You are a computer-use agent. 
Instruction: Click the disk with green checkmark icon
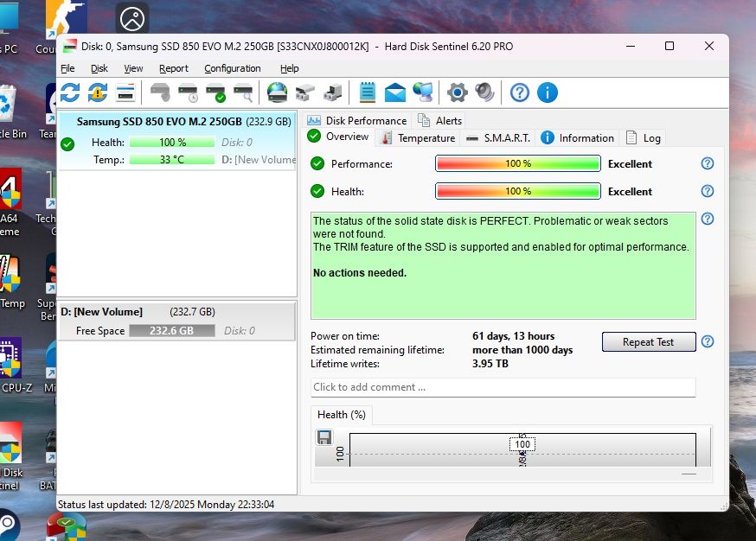click(x=215, y=92)
